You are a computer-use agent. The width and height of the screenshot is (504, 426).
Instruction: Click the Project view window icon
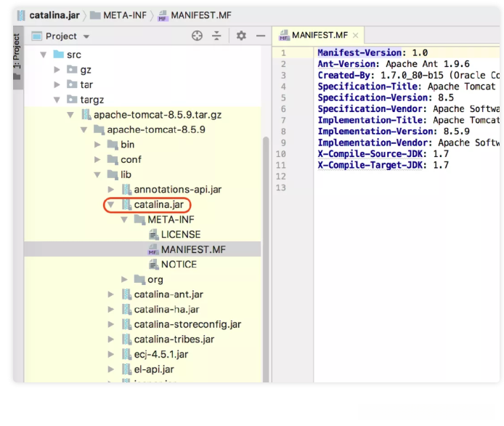pyautogui.click(x=36, y=36)
